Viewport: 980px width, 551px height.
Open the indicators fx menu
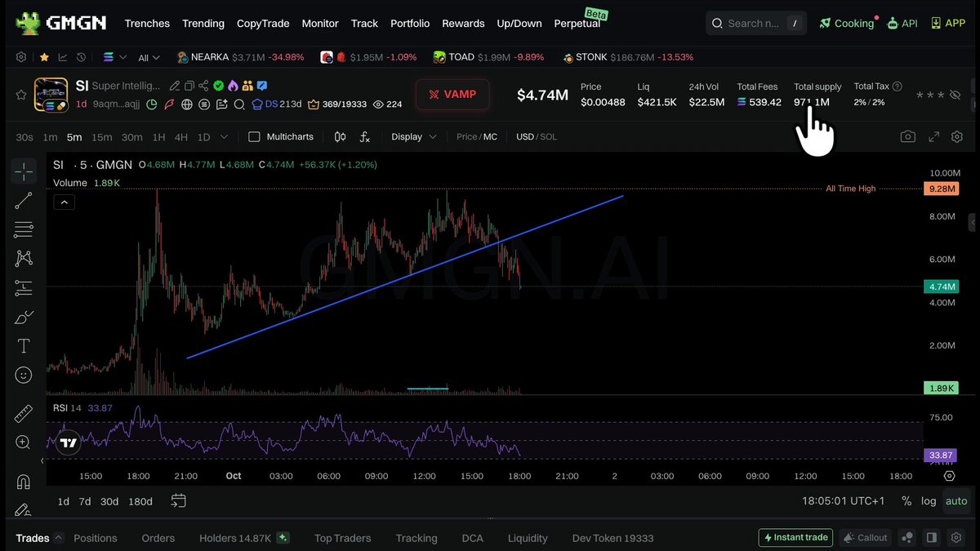click(364, 136)
